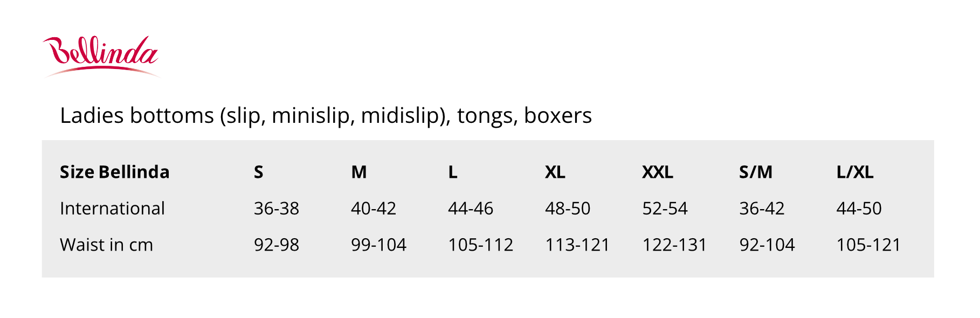The width and height of the screenshot is (980, 318).
Task: Select waist value 122-131
Action: [674, 245]
